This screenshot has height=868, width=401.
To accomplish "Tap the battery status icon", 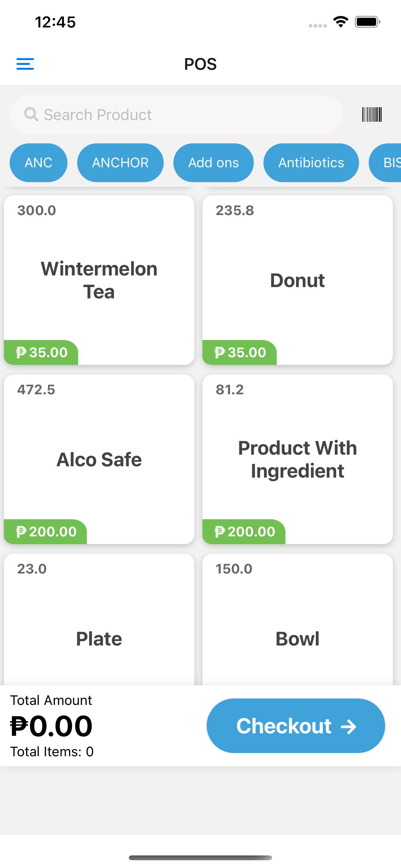I will click(367, 22).
